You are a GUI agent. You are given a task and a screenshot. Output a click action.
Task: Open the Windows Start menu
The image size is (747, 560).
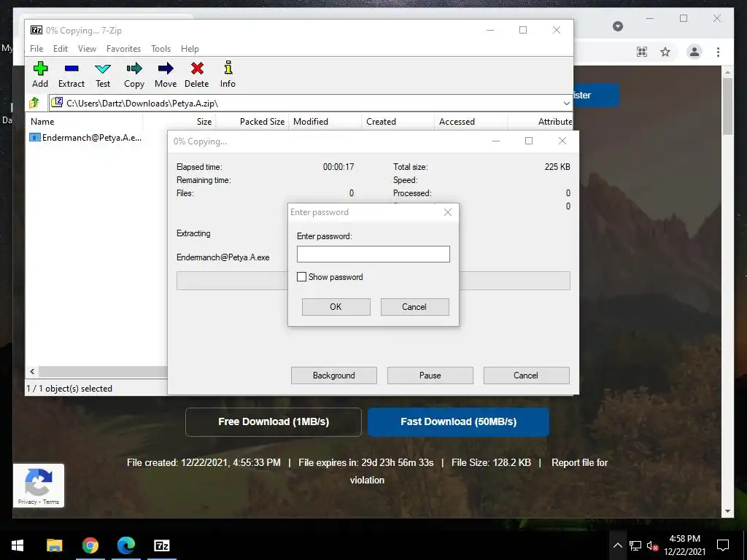click(x=18, y=545)
